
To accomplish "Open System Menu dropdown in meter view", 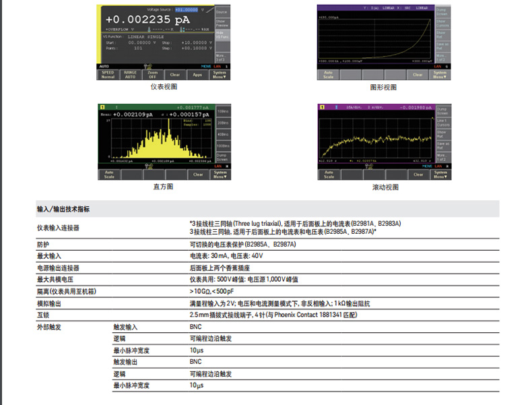I will [x=220, y=75].
